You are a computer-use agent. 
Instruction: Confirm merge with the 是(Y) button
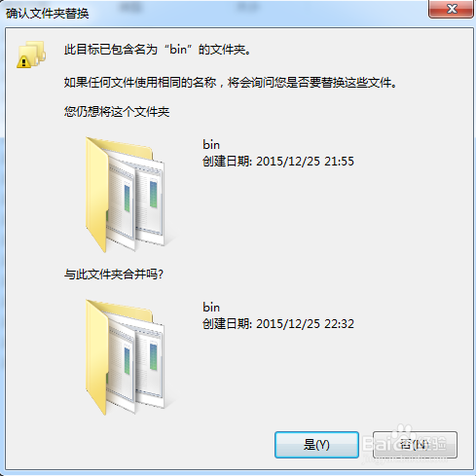click(316, 445)
